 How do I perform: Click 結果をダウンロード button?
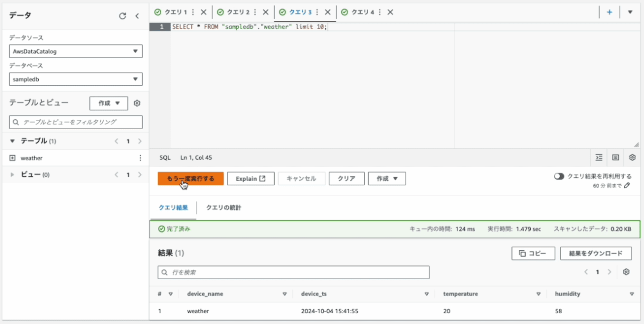coord(596,254)
